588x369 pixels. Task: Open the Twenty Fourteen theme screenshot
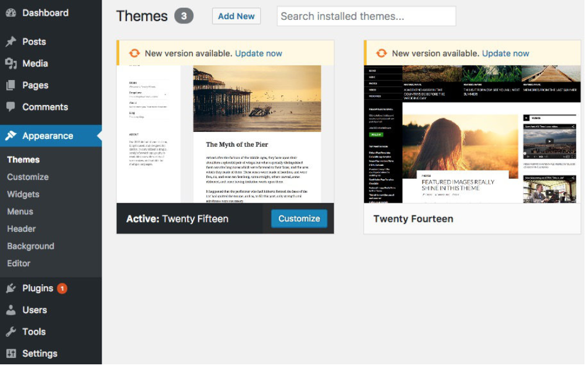(472, 134)
